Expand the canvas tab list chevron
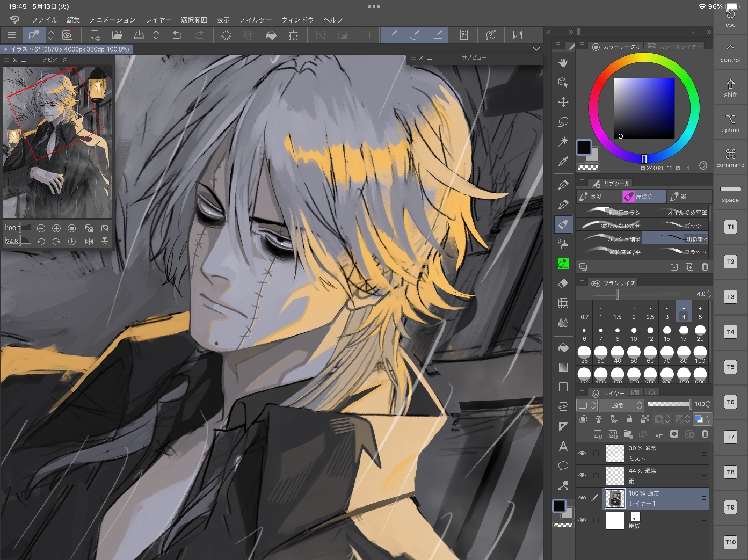748x560 pixels. pos(536,49)
